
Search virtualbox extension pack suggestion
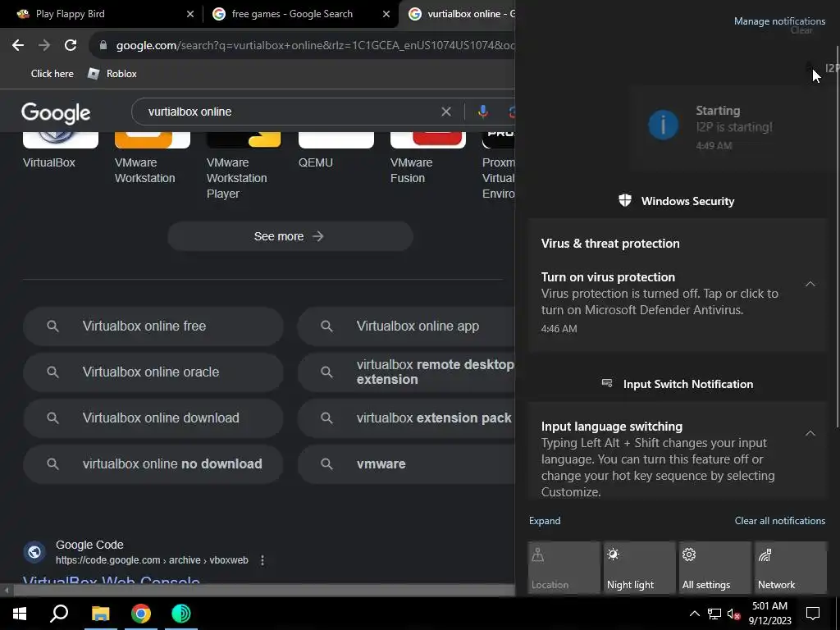(x=407, y=418)
